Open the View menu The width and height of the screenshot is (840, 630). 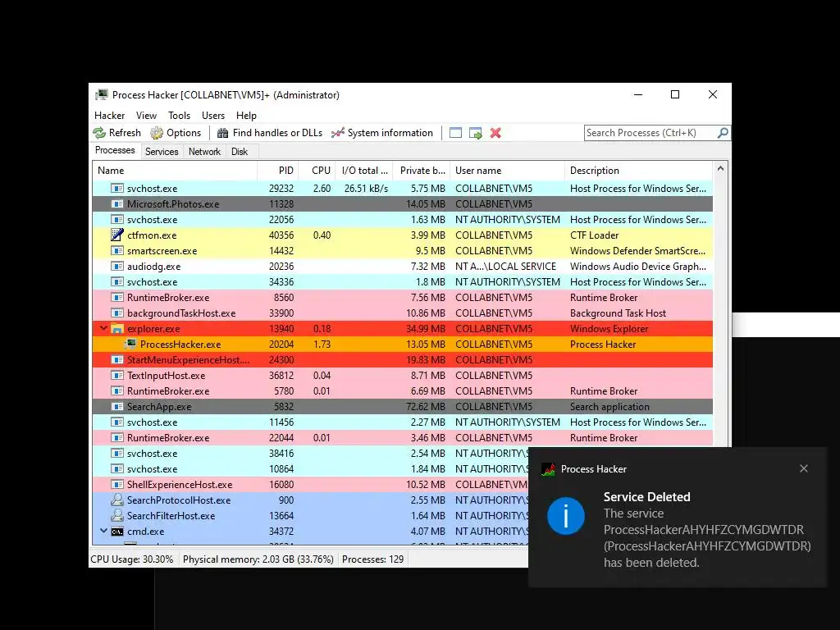coord(146,115)
